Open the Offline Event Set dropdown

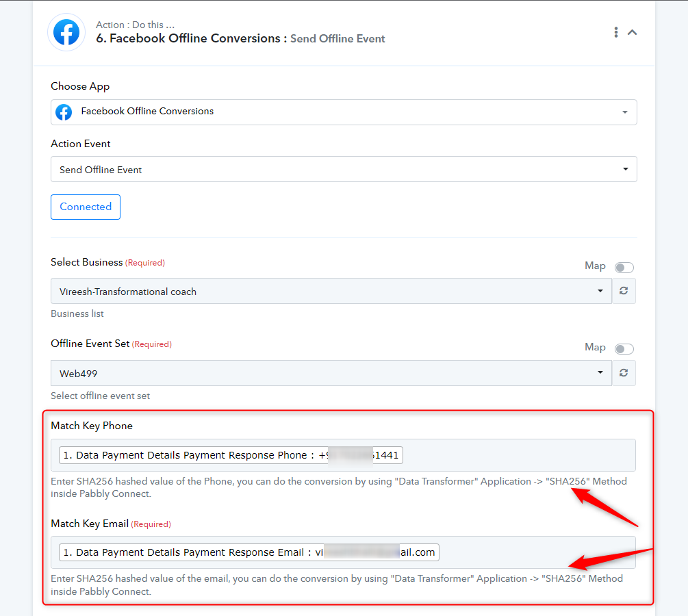pyautogui.click(x=331, y=373)
